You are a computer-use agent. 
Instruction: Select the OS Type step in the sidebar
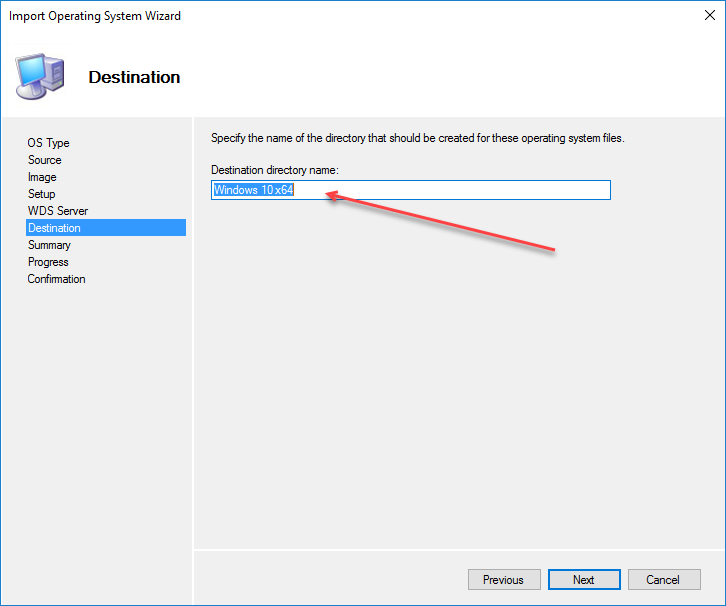[x=49, y=143]
